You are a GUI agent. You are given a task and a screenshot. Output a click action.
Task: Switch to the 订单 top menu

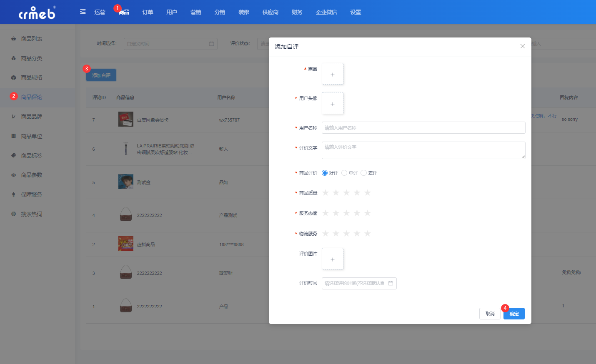click(x=148, y=12)
